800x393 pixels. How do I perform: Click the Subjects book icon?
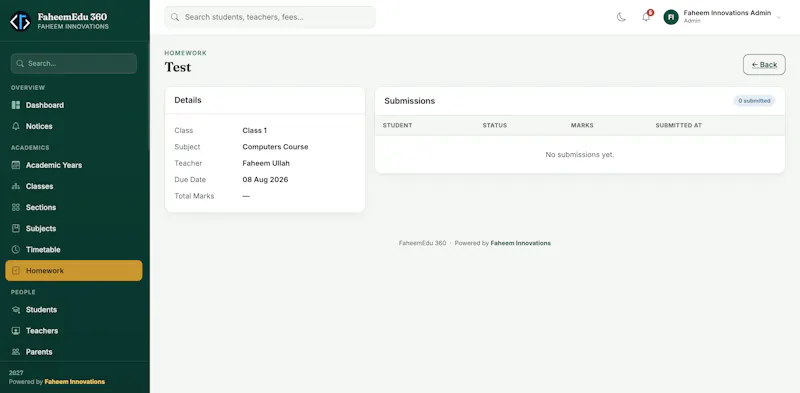tap(16, 229)
